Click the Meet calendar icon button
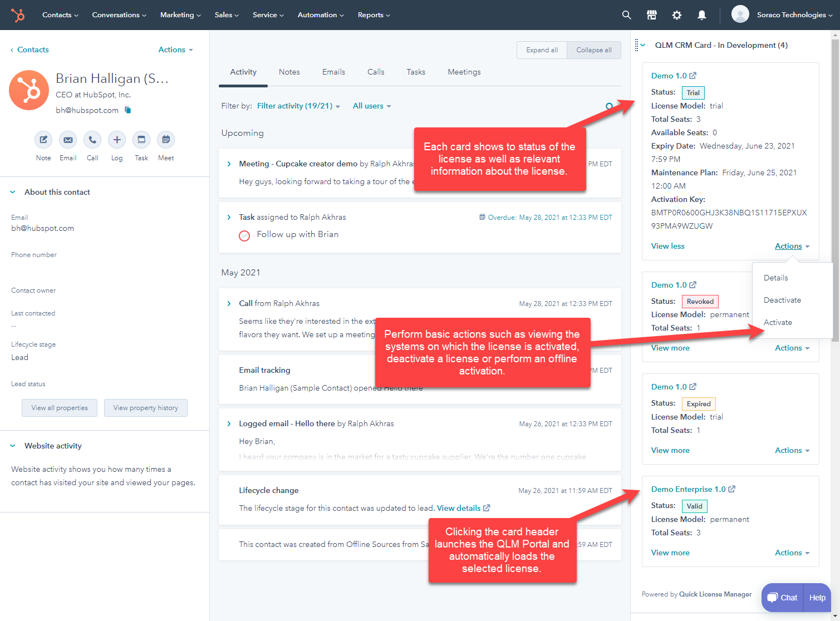The image size is (840, 621). pos(166,140)
